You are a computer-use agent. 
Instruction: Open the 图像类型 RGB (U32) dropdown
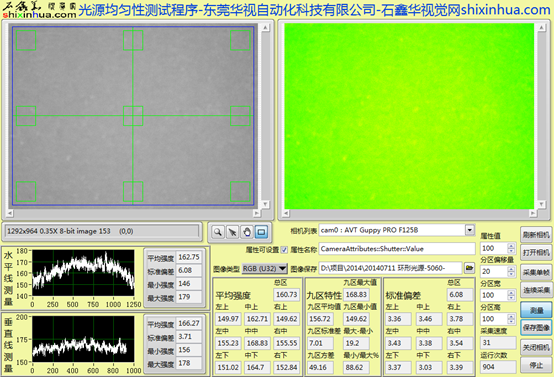pyautogui.click(x=265, y=269)
